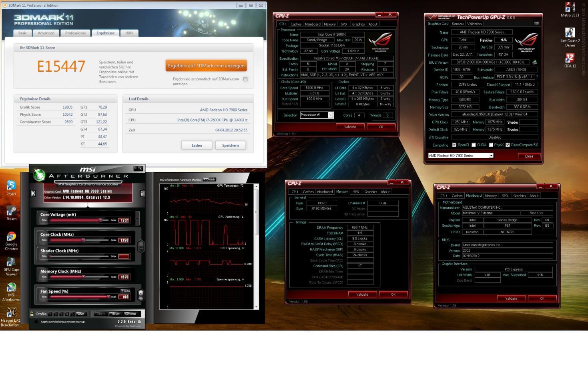Screen dimensions: 588x375
Task: Select profile slot 1 in Afterburner
Action: 50,314
